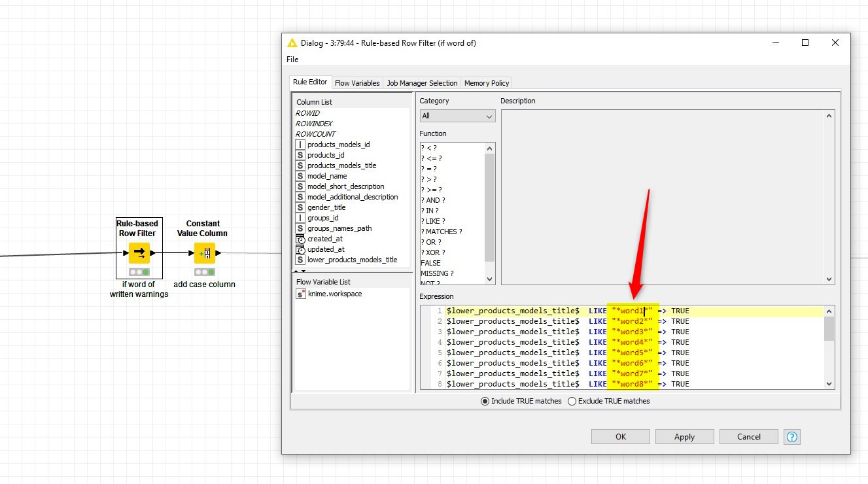Open the File menu
This screenshot has height=484, width=868.
click(292, 59)
